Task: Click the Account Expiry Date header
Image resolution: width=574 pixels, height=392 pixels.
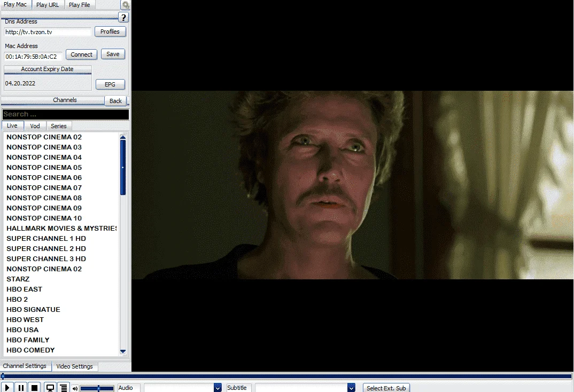Action: (x=48, y=69)
